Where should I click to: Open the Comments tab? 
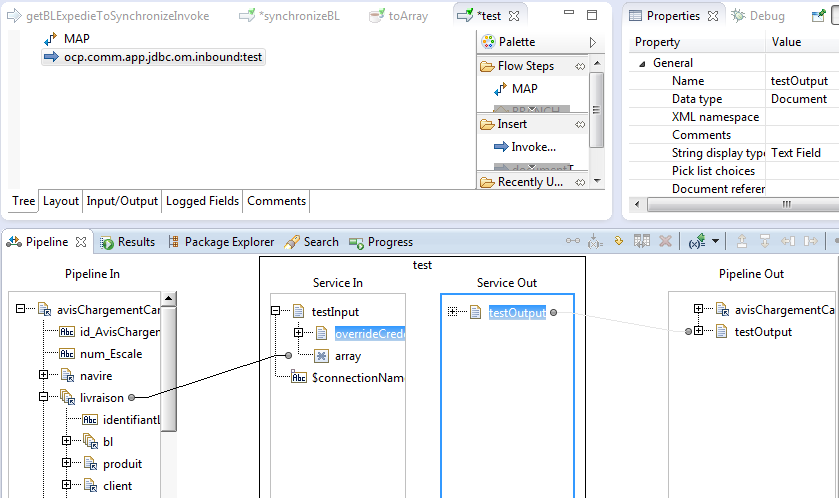276,201
